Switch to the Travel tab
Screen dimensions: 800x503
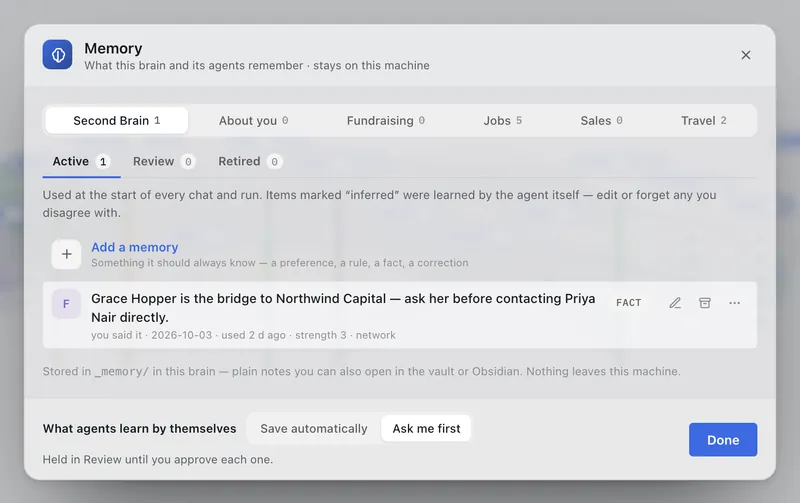coord(704,120)
